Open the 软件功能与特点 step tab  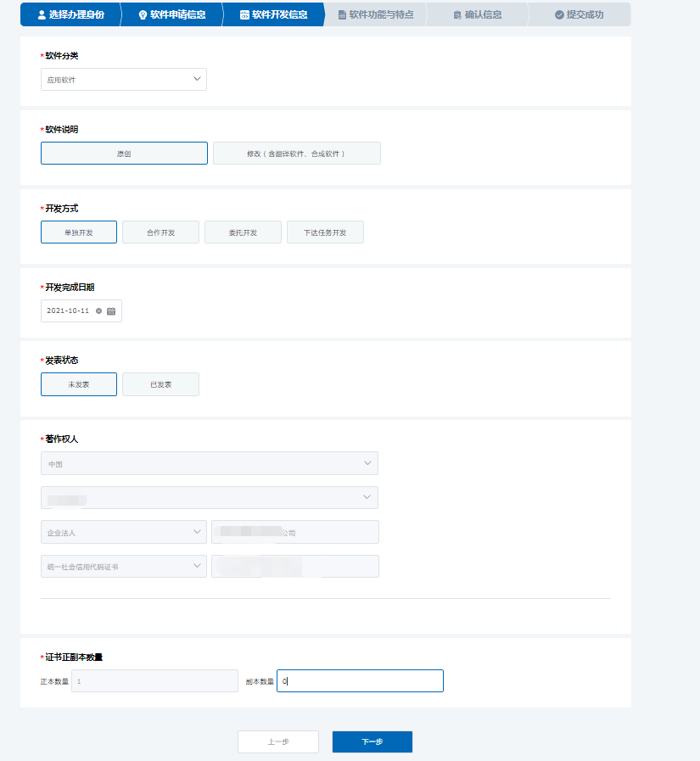click(x=376, y=14)
